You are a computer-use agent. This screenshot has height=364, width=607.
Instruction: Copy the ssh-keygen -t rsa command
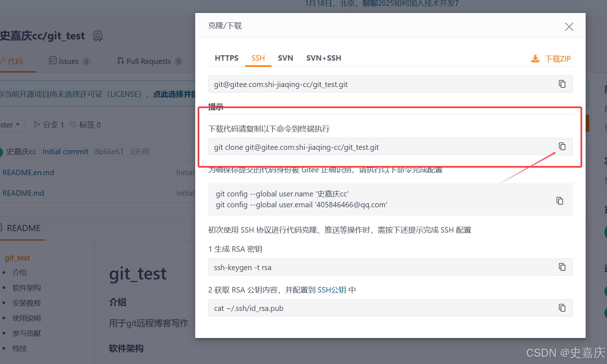[x=562, y=267]
